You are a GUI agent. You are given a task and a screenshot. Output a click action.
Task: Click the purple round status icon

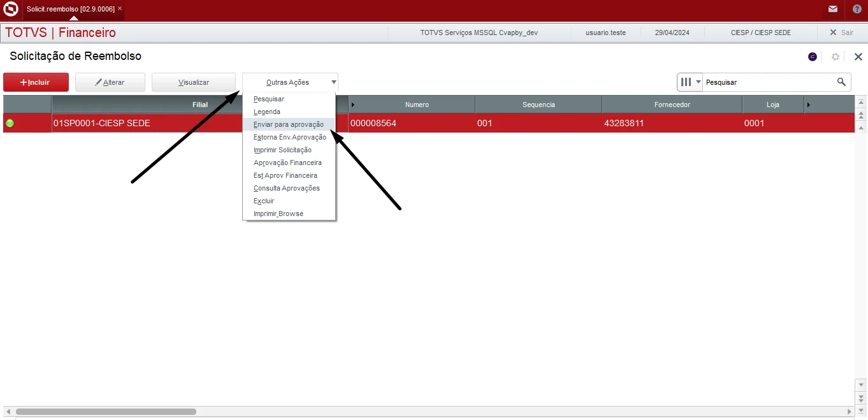813,57
